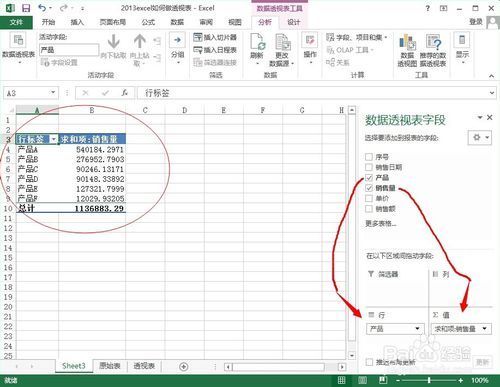This screenshot has height=387, width=500.
Task: Click the insert function fx icon
Action: (125, 93)
